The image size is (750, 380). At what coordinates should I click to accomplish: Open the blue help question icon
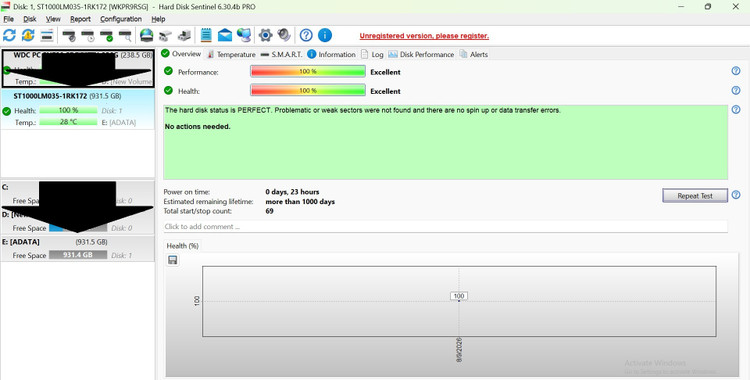pos(306,35)
